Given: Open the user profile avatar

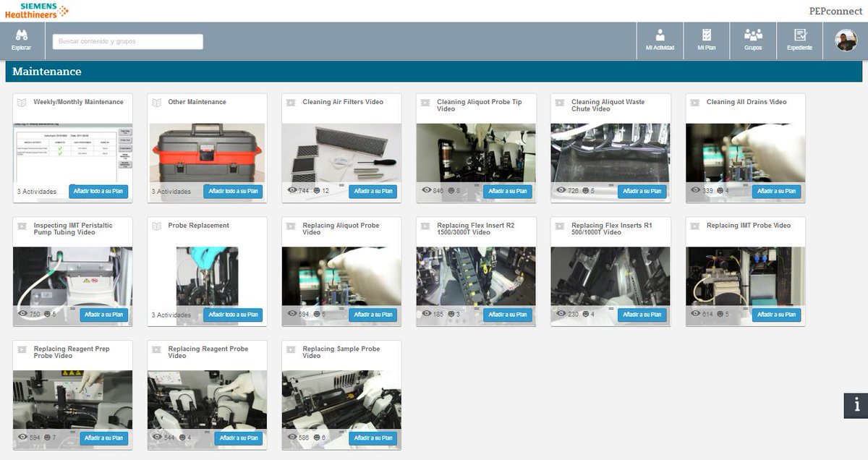Looking at the screenshot, I should coord(846,41).
